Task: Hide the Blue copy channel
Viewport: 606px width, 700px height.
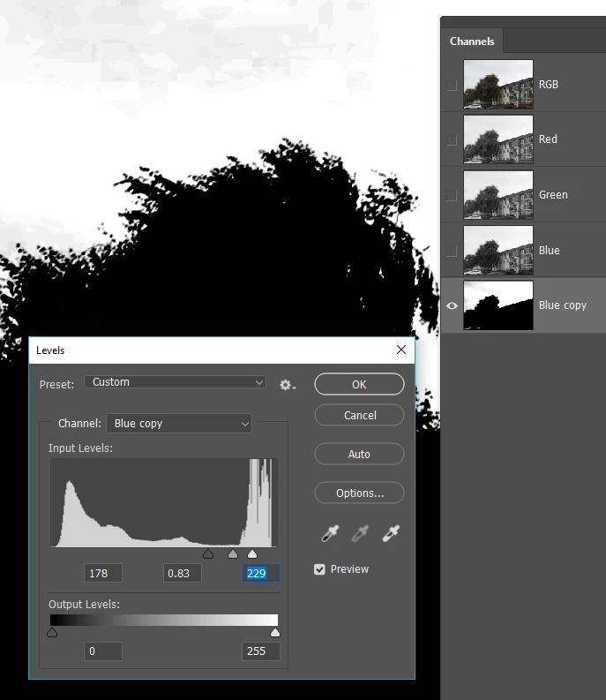Action: pos(452,305)
